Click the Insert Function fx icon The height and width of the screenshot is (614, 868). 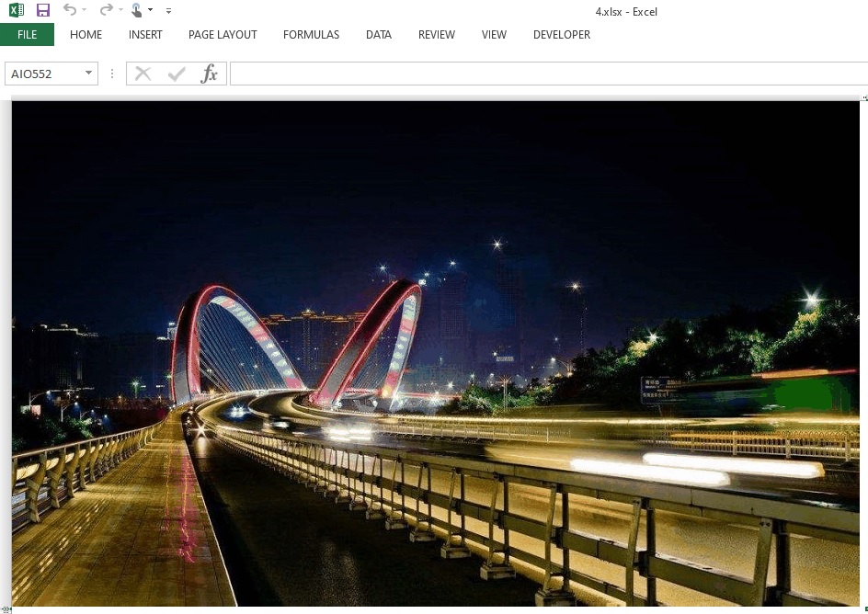[210, 74]
